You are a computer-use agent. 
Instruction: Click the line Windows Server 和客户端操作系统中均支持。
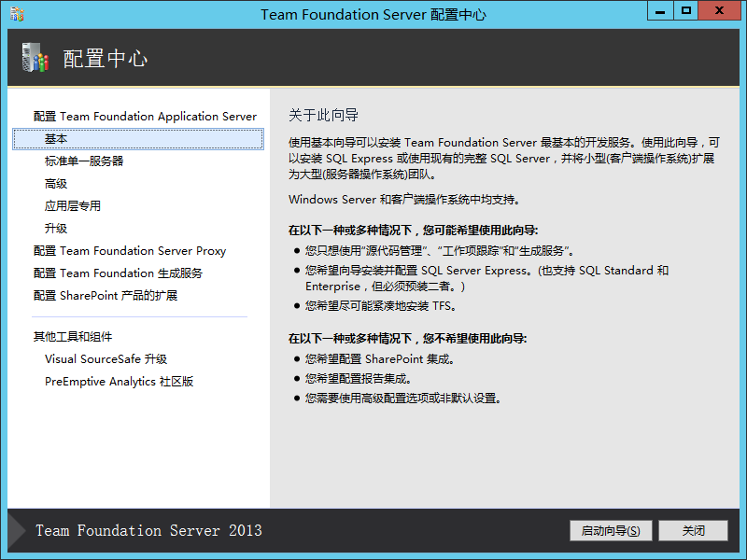[x=404, y=200]
